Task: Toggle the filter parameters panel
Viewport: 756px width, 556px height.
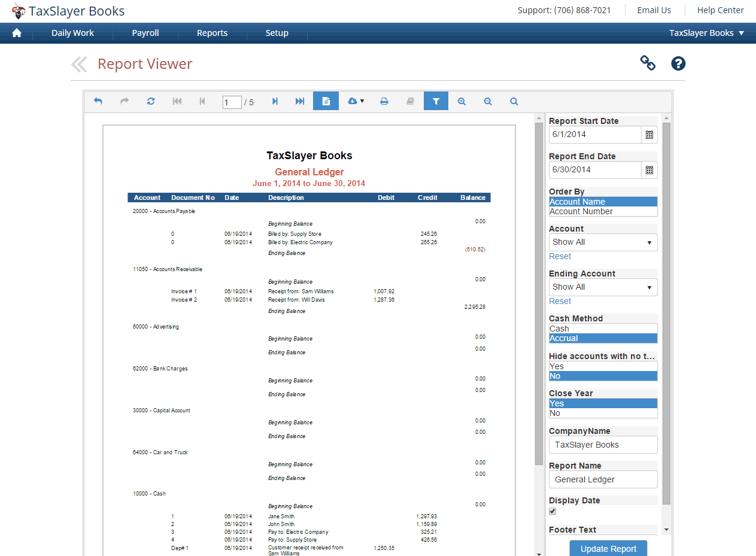Action: (x=436, y=101)
